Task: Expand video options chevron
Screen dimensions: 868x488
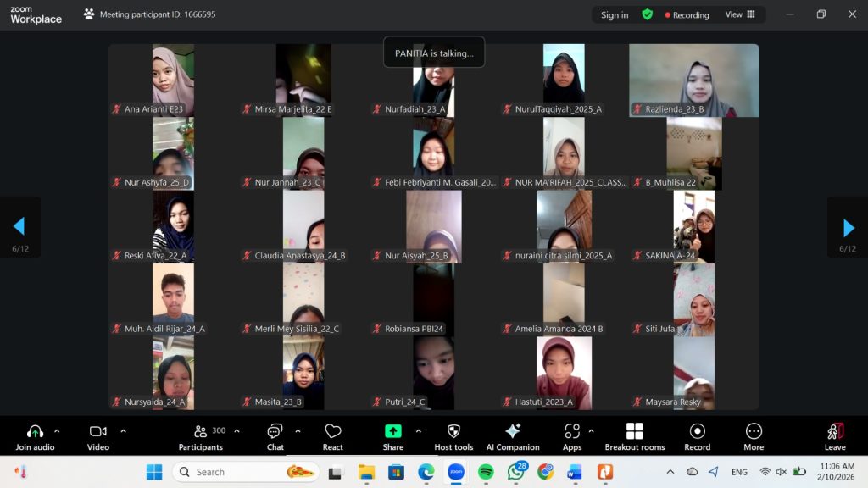Action: 123,430
